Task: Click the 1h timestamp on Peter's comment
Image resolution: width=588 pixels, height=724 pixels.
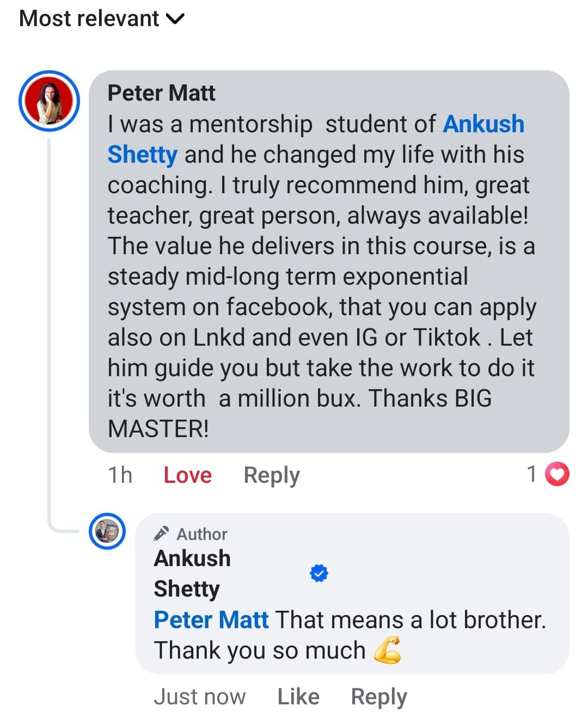Action: click(x=120, y=475)
